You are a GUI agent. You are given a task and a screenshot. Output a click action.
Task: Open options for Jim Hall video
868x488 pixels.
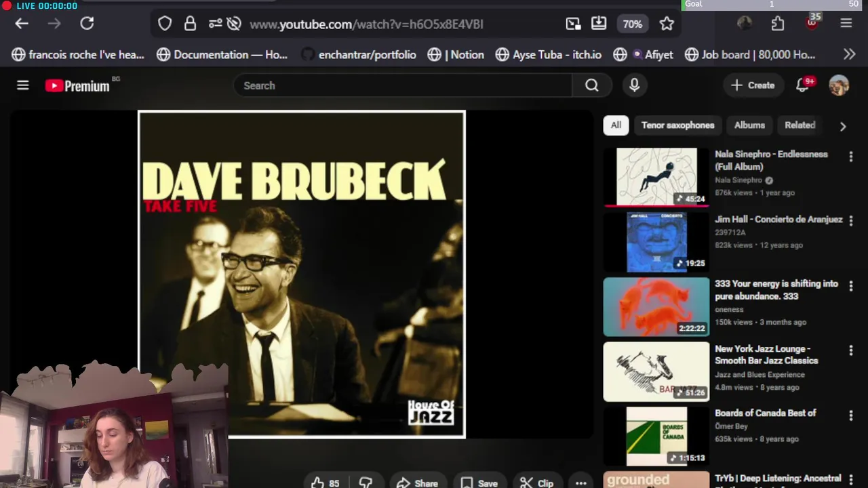click(x=850, y=221)
